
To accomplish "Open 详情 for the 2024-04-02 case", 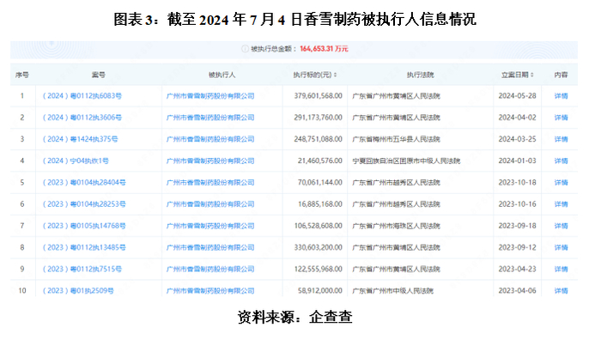I will click(561, 118).
